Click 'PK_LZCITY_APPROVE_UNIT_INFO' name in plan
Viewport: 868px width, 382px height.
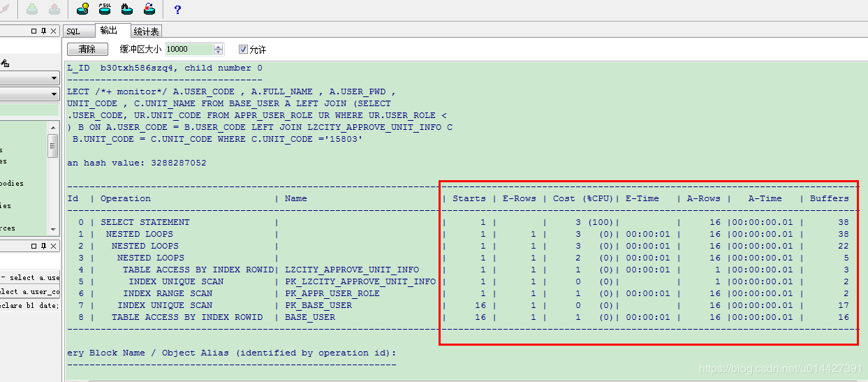tap(360, 281)
